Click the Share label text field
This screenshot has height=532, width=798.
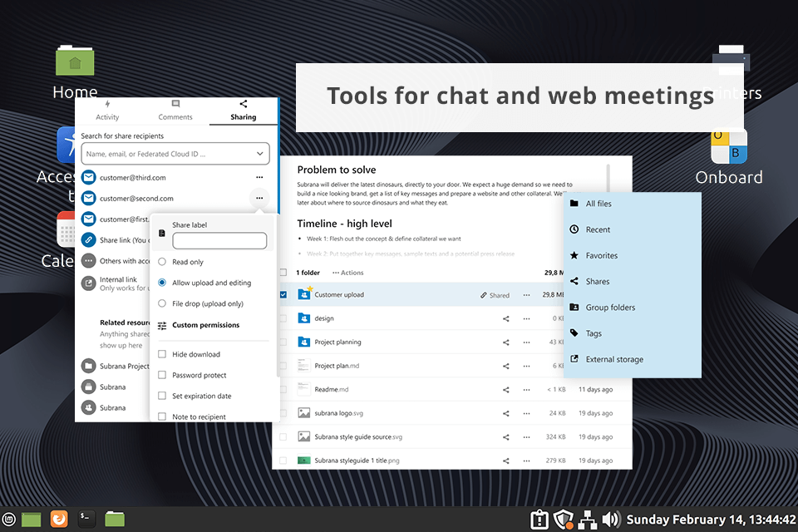pyautogui.click(x=219, y=241)
